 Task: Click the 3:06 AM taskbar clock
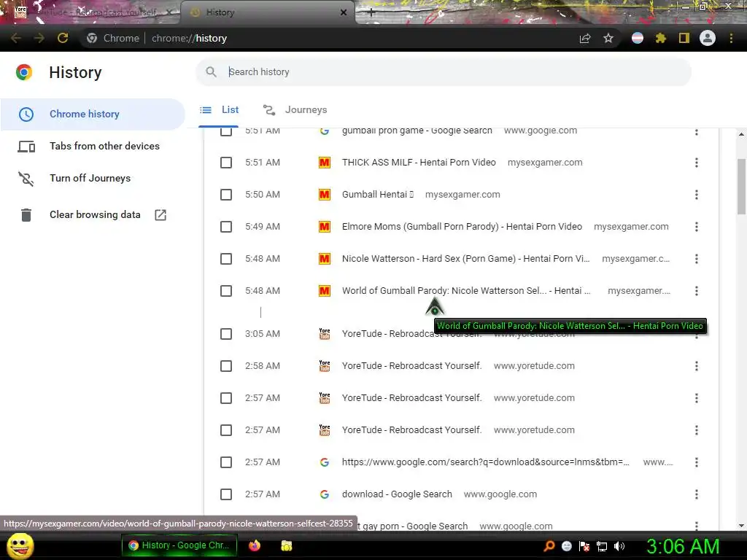click(683, 546)
